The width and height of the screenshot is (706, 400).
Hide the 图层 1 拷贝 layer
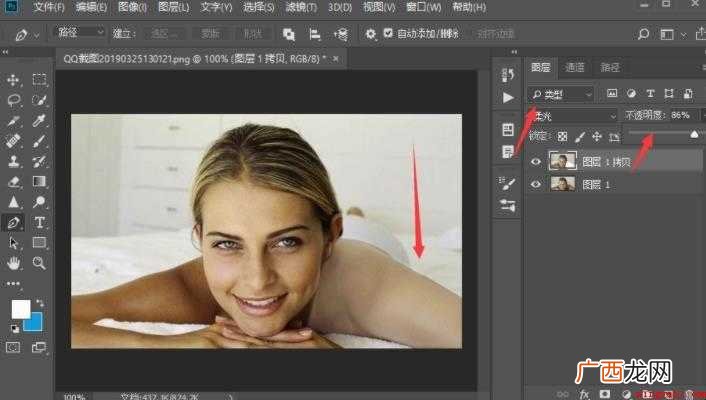click(535, 162)
